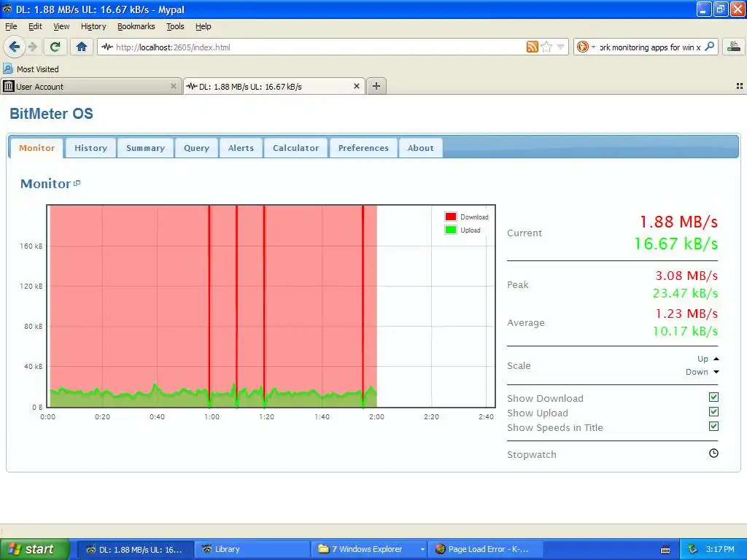Uncheck the Show Download checkbox
Image resolution: width=747 pixels, height=560 pixels.
(x=713, y=397)
